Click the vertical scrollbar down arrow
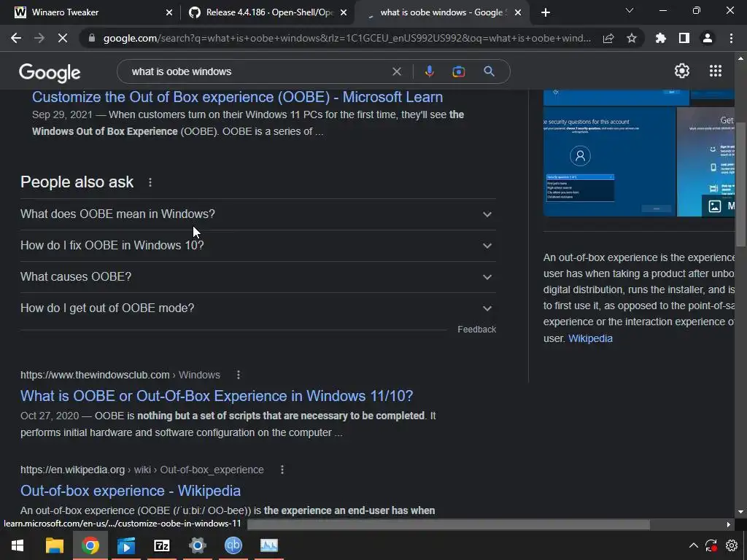This screenshot has height=560, width=747. pyautogui.click(x=740, y=512)
